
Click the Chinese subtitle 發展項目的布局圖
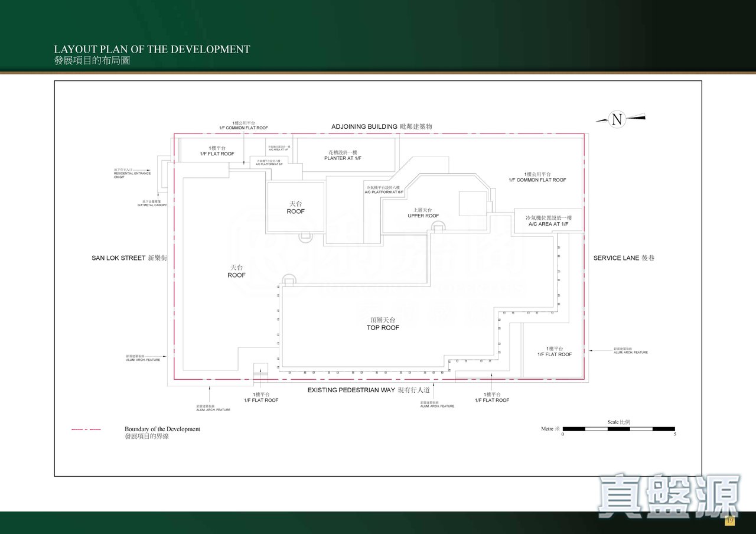[x=92, y=60]
